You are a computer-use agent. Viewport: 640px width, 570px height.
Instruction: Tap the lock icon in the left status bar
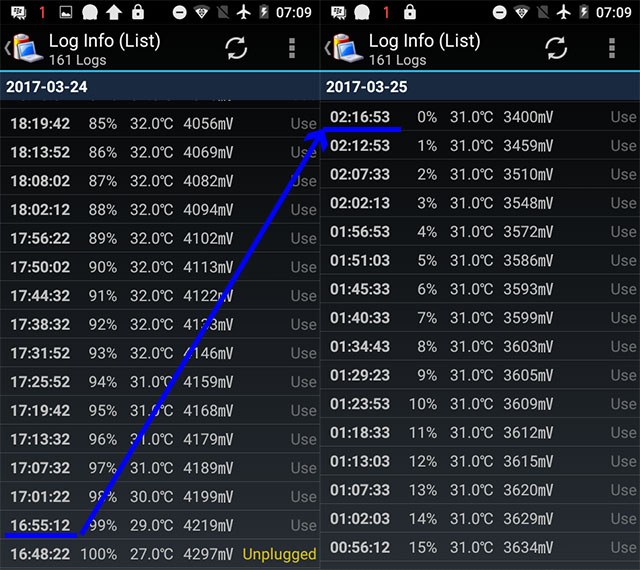click(137, 13)
